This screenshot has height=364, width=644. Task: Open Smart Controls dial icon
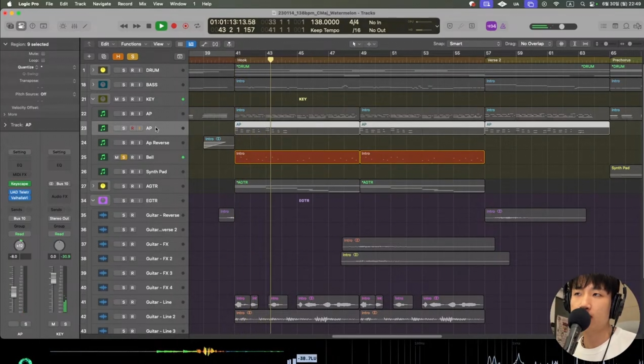pos(63,26)
